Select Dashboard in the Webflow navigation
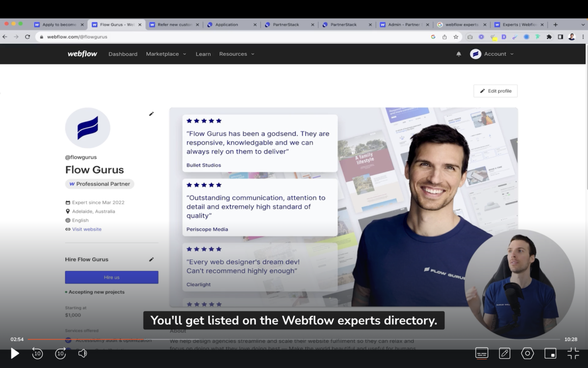 coord(122,54)
